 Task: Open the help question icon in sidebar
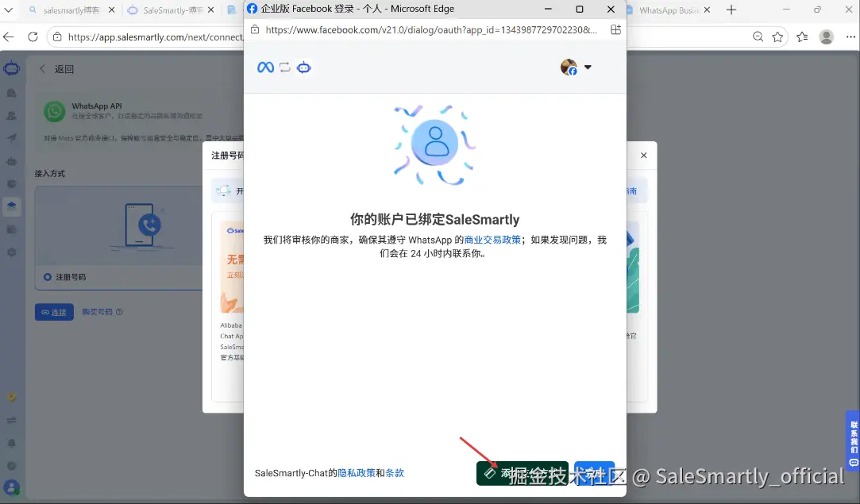[x=12, y=466]
